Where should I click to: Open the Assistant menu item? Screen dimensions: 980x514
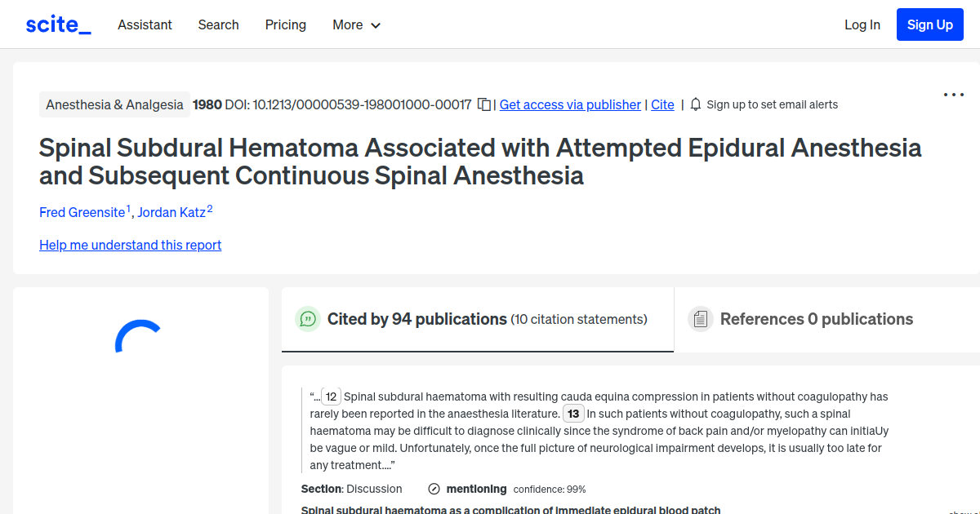coord(145,24)
